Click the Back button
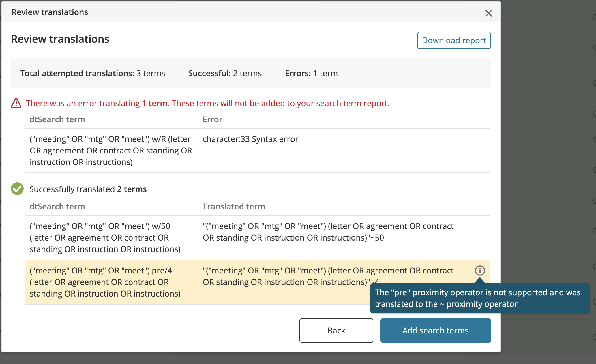 336,330
